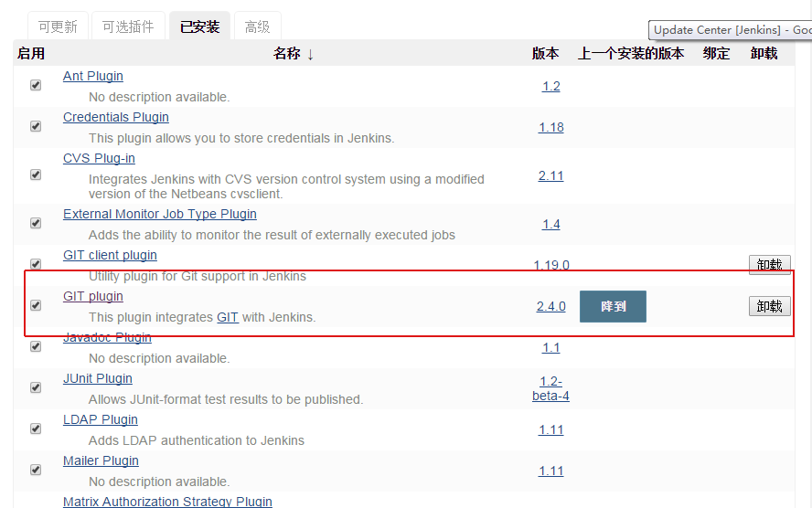
Task: Open the Javadoc Plugin link
Action: (x=107, y=337)
